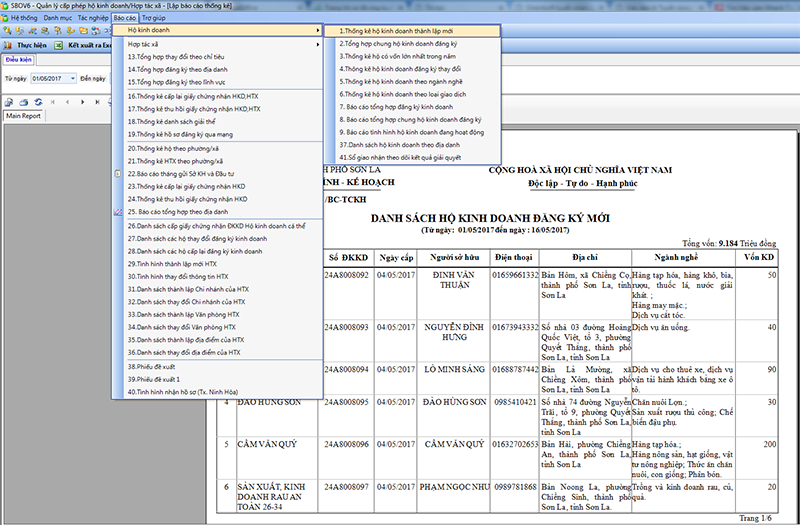The image size is (800, 525).
Task: Select the Điều kiện tab
Action: coord(19,60)
